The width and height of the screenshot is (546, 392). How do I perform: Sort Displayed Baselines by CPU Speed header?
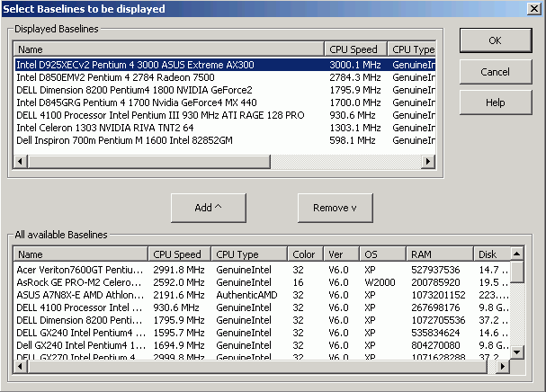click(x=355, y=49)
